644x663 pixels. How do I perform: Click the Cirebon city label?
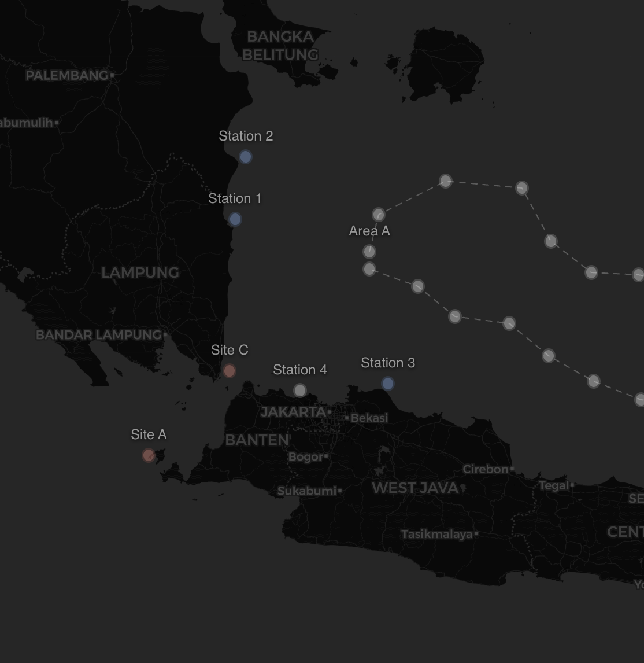pos(486,469)
